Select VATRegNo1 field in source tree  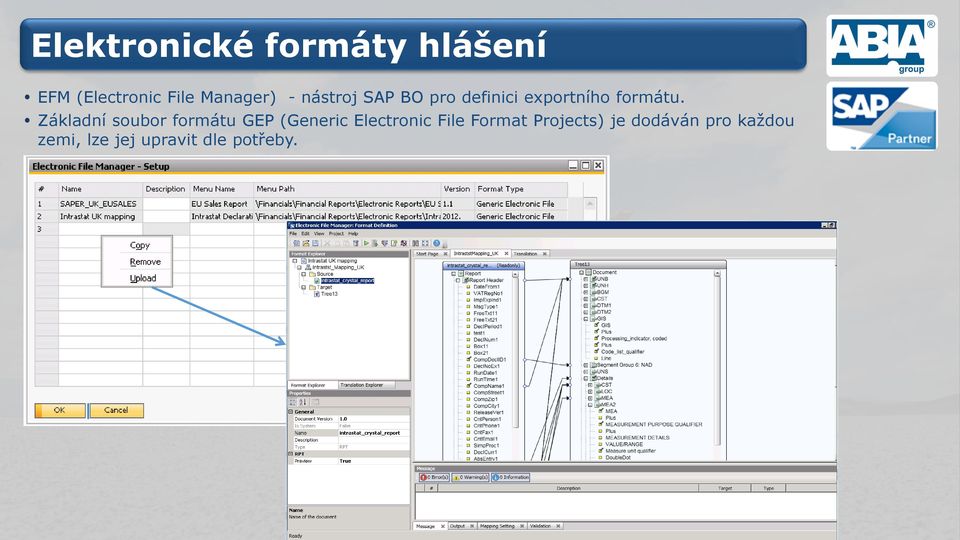pyautogui.click(x=488, y=293)
